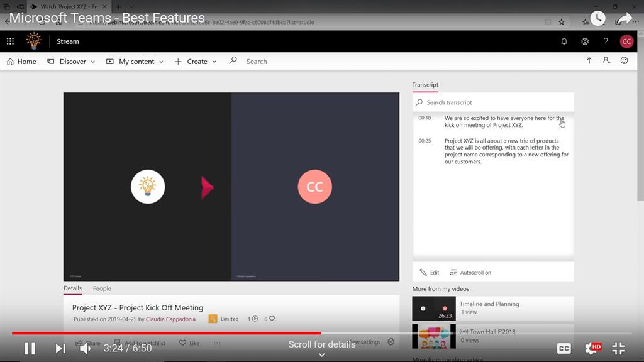Screen dimensions: 644x362
Task: Click Share under the video
Action: (x=88, y=343)
